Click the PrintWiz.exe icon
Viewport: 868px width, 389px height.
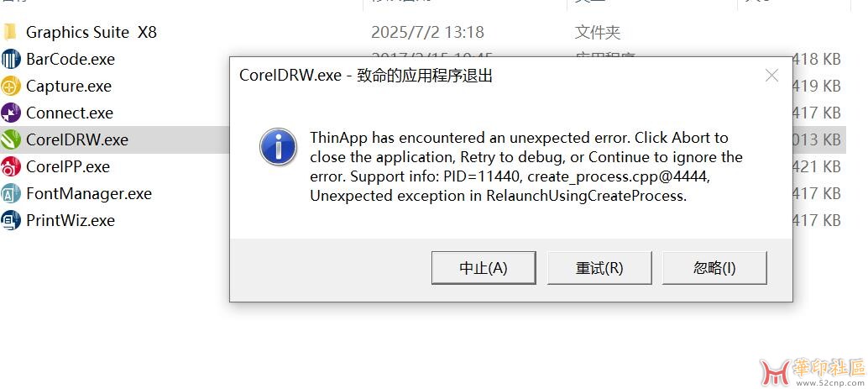[x=11, y=220]
